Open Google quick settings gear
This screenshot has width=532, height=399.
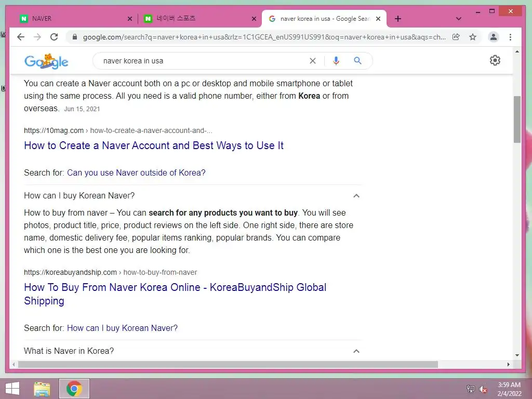coord(495,60)
